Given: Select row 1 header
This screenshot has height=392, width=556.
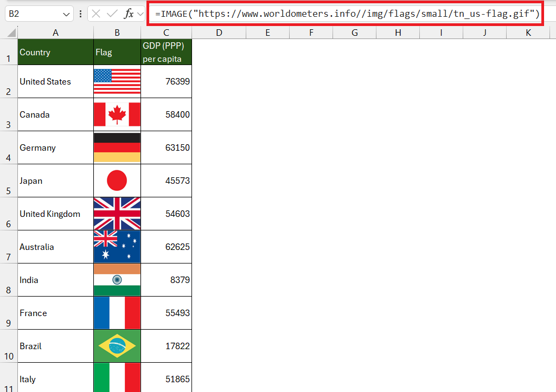Looking at the screenshot, I should [x=9, y=52].
